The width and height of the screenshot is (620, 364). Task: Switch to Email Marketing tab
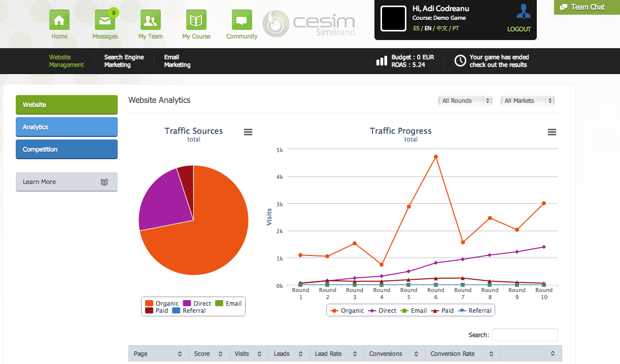coord(177,61)
